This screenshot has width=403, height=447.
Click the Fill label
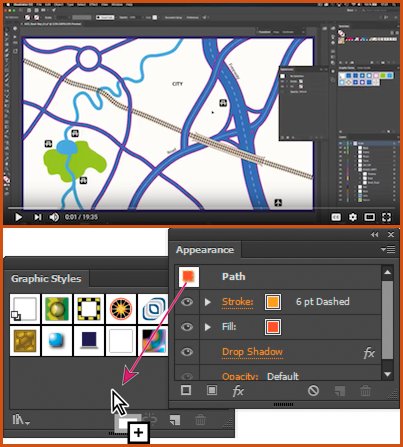coord(229,327)
